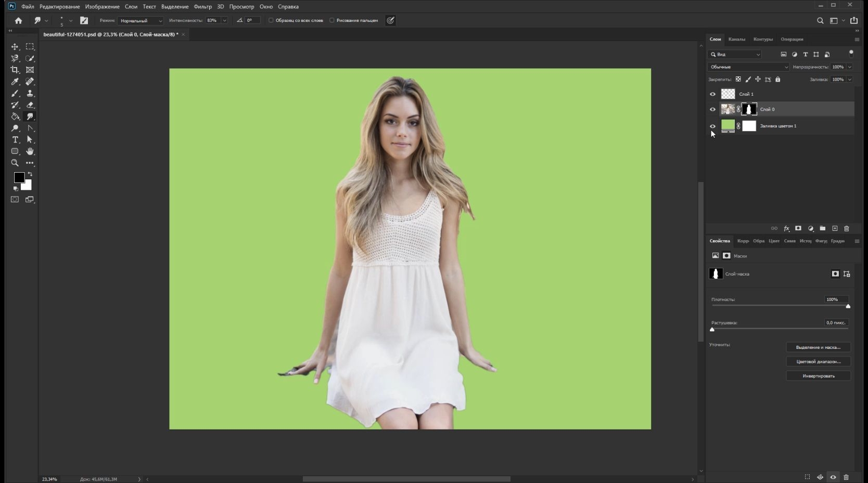Click the Home button in options bar
Screen dimensions: 868x483
(18, 20)
